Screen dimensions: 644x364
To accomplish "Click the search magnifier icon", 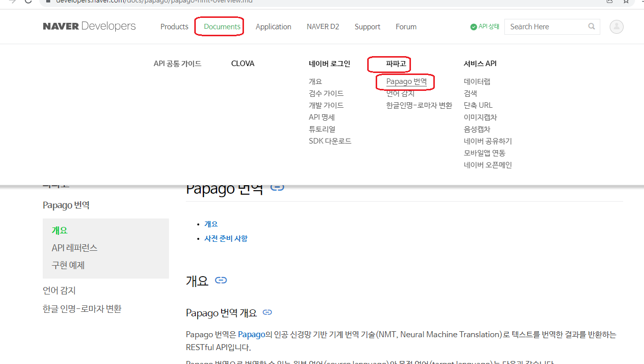I will 591,26.
